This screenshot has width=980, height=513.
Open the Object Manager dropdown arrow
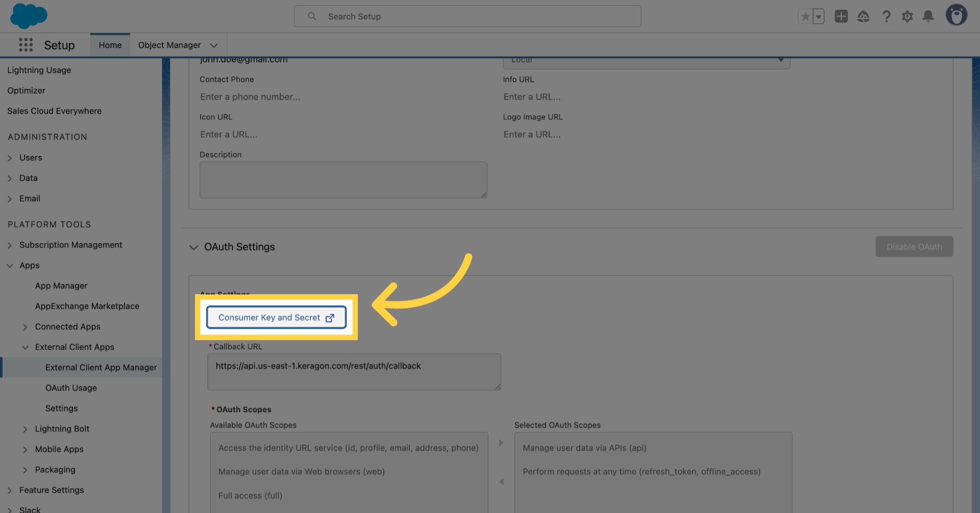(x=214, y=45)
